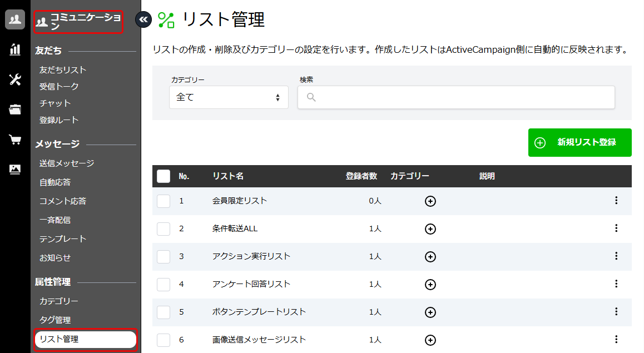Open the カテゴリー dropdown showing 全て
Image resolution: width=644 pixels, height=353 pixels.
(x=228, y=97)
